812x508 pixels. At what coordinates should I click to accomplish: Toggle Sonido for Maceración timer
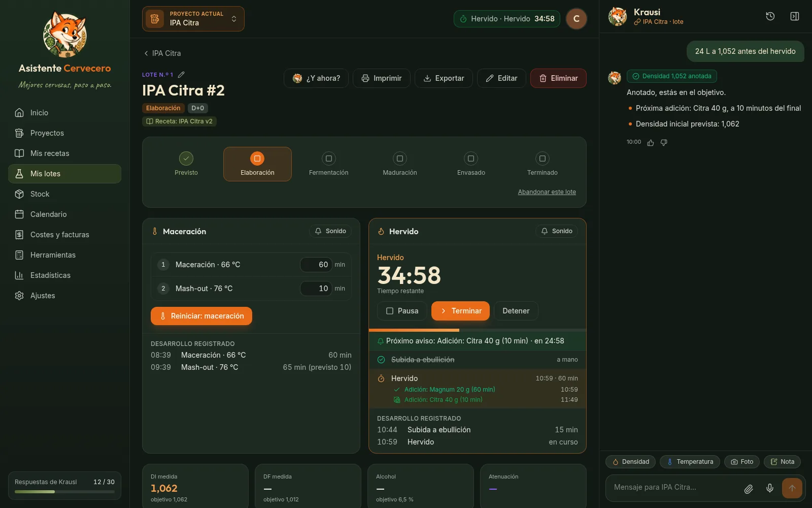(x=330, y=231)
